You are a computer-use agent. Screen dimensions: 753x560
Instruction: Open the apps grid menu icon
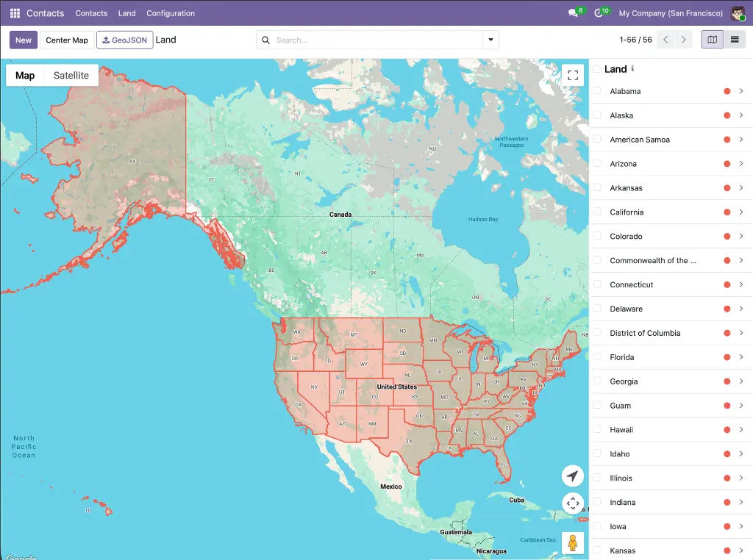[x=15, y=13]
